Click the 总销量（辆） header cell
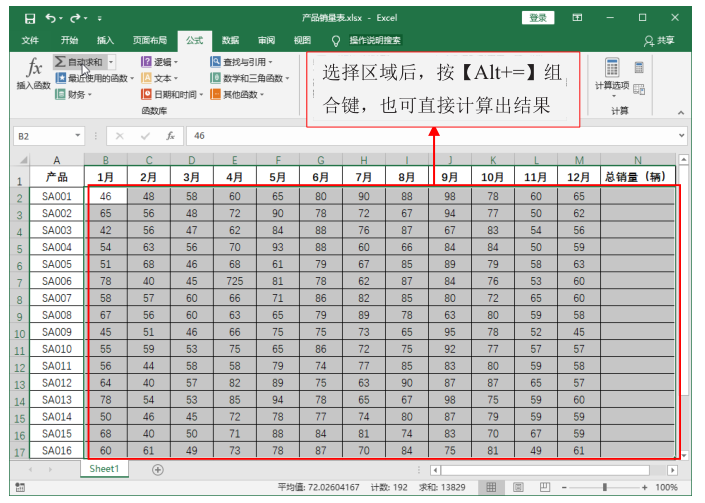The width and height of the screenshot is (705, 503). pos(638,177)
